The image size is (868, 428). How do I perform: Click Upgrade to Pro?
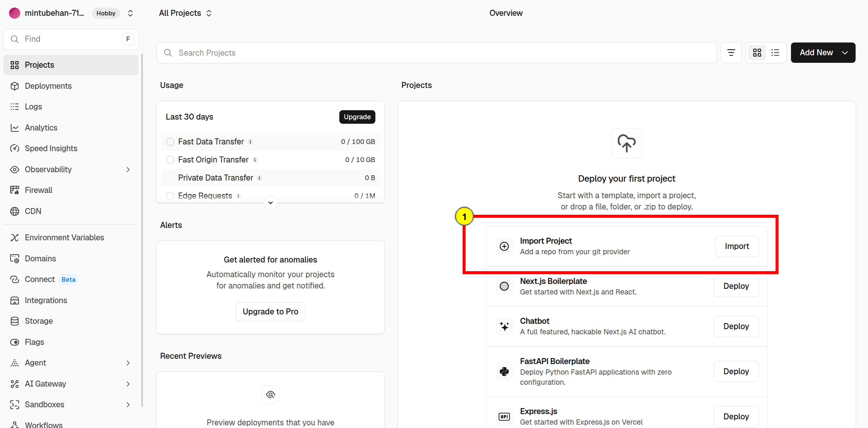click(271, 312)
